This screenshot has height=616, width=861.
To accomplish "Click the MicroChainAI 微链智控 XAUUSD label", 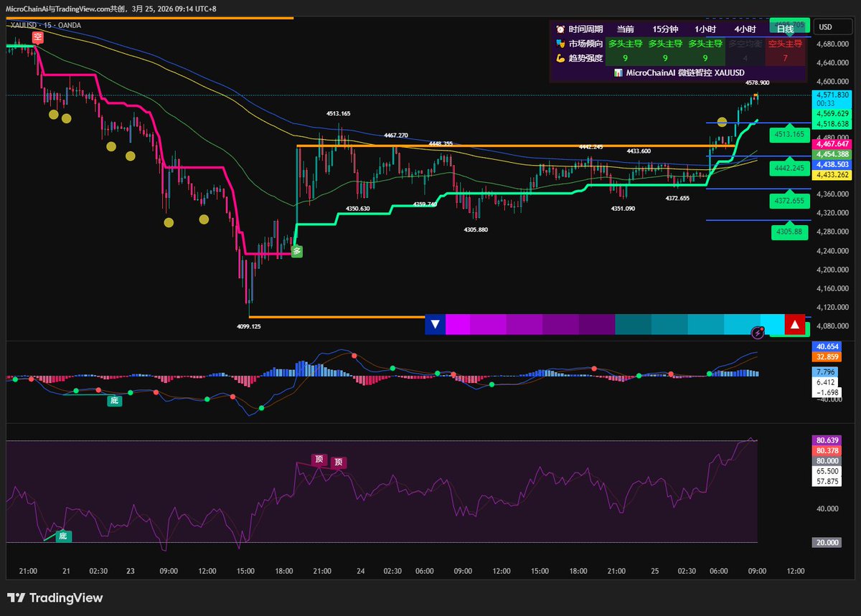I will pos(685,73).
